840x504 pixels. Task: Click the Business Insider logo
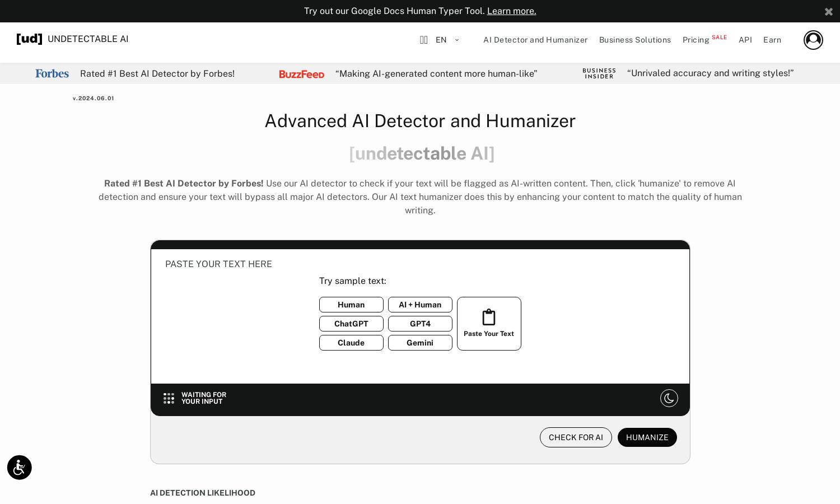599,73
